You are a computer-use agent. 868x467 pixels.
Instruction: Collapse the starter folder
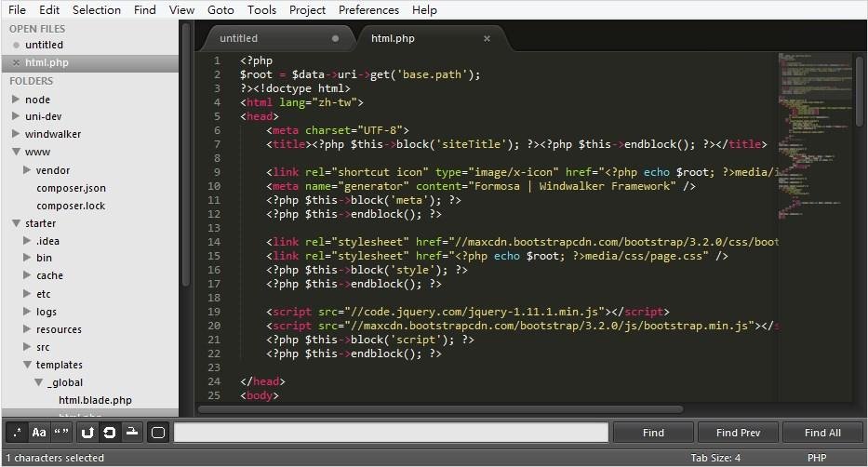16,223
